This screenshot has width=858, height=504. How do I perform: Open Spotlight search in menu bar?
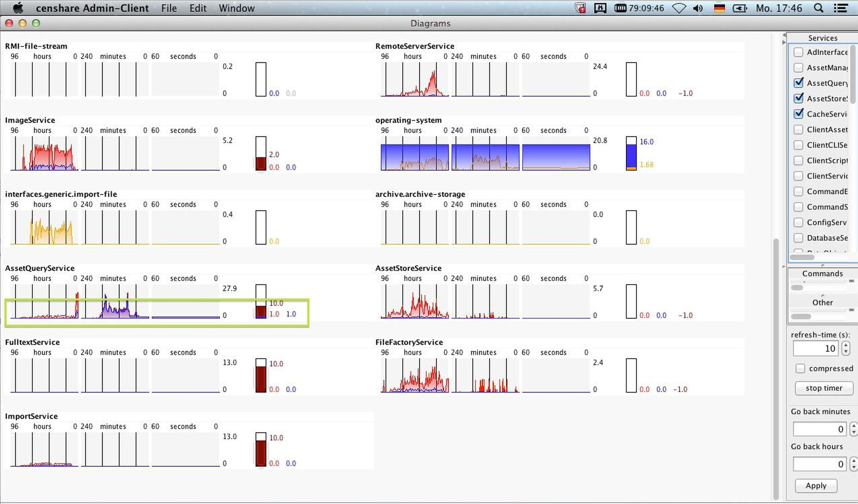(818, 8)
